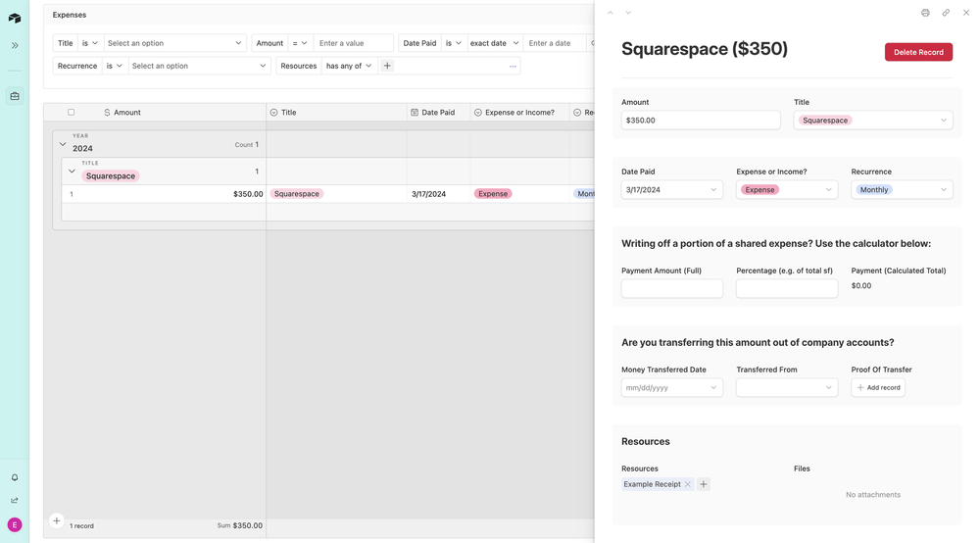Open the Amount filter operator dropdown
Image resolution: width=980 pixels, height=543 pixels.
[x=300, y=43]
